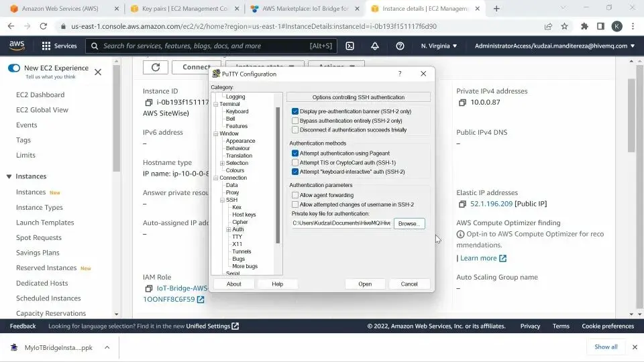Collapse the Terminal tree node
The image size is (644, 362).
point(215,105)
